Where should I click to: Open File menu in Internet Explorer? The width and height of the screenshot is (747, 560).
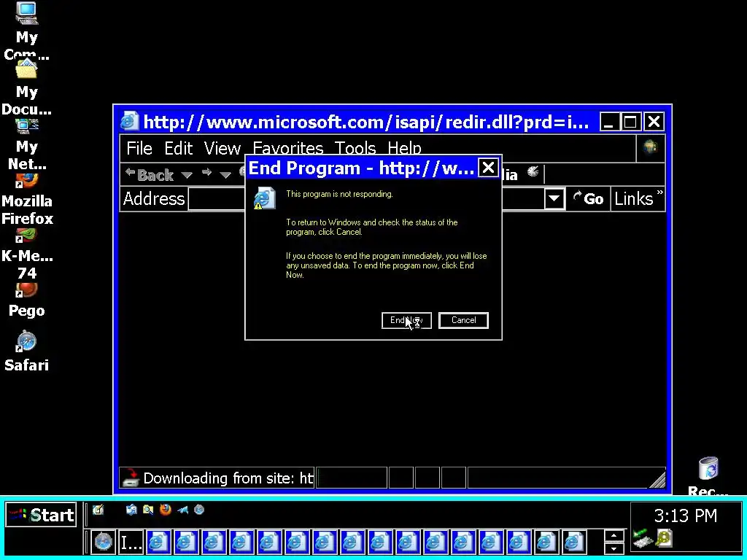(x=139, y=148)
